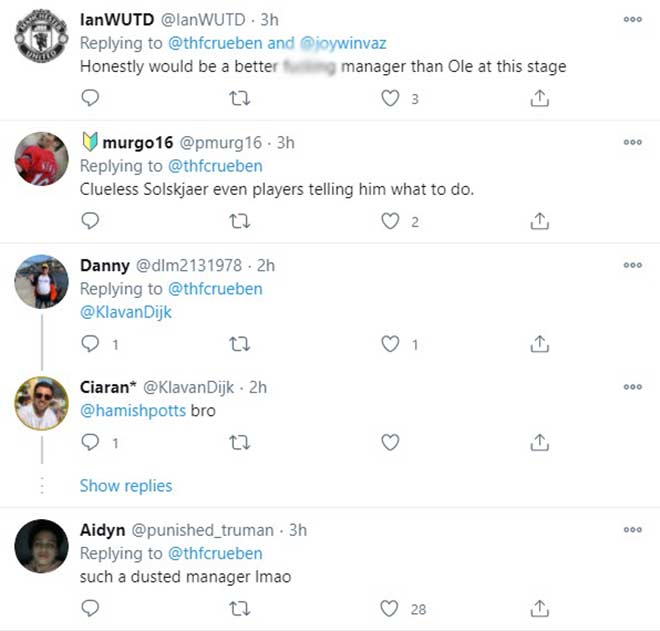The image size is (660, 631).
Task: Reply to Danny's tweet
Action: coord(90,344)
